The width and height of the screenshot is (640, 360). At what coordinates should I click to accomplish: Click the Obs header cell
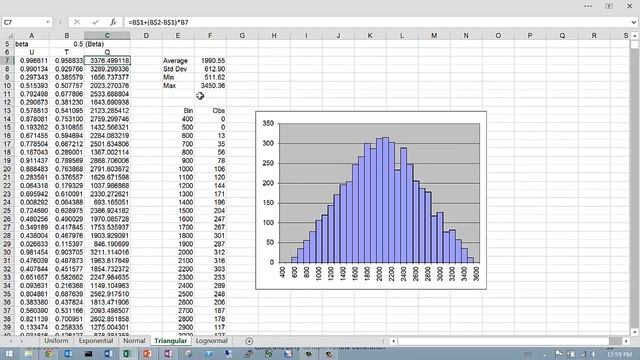coord(210,111)
